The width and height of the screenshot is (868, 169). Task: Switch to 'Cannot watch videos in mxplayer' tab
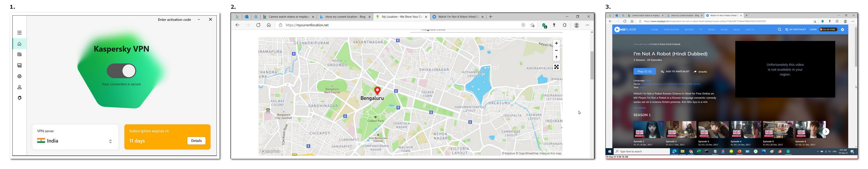click(288, 17)
